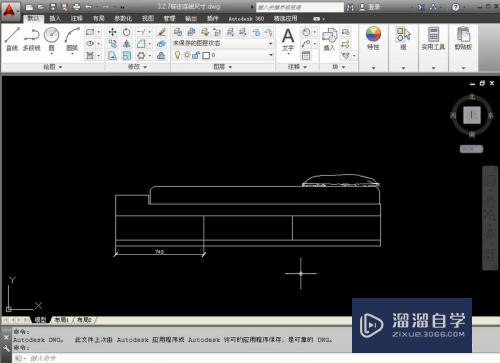
Task: Click the Offset tool icon
Action: pos(161,55)
